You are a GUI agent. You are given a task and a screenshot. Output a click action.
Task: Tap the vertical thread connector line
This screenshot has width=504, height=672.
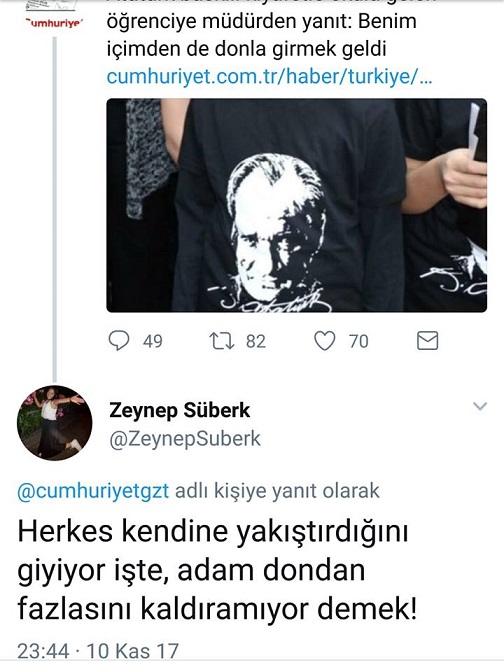[x=54, y=209]
